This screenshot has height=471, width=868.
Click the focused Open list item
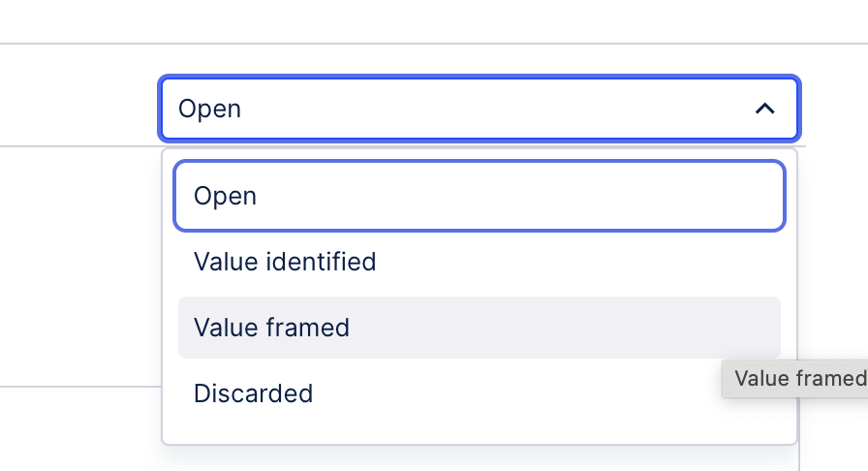pyautogui.click(x=479, y=196)
